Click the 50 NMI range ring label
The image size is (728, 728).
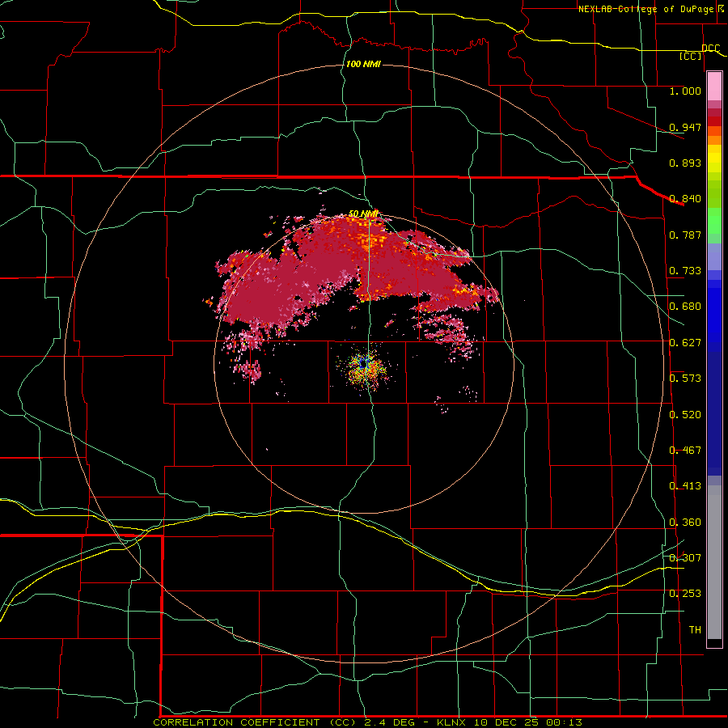tap(363, 214)
